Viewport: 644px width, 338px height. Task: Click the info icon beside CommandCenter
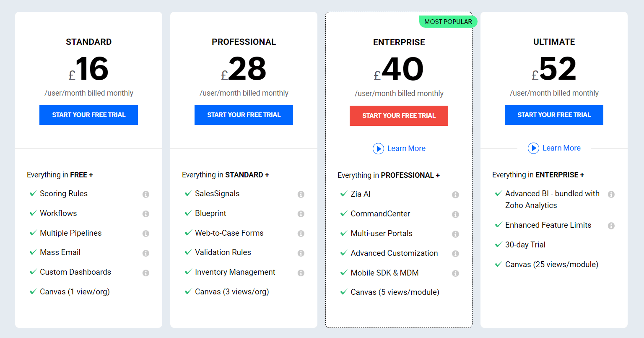456,214
